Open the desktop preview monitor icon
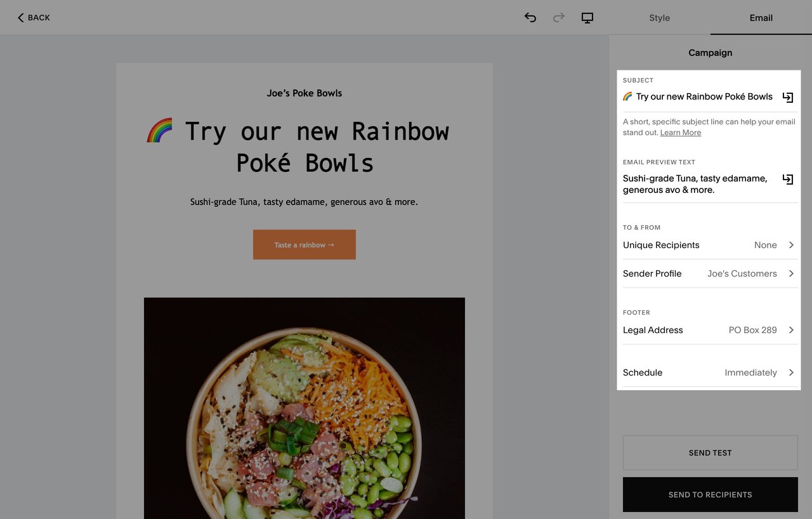Viewport: 812px width, 519px height. click(x=587, y=18)
